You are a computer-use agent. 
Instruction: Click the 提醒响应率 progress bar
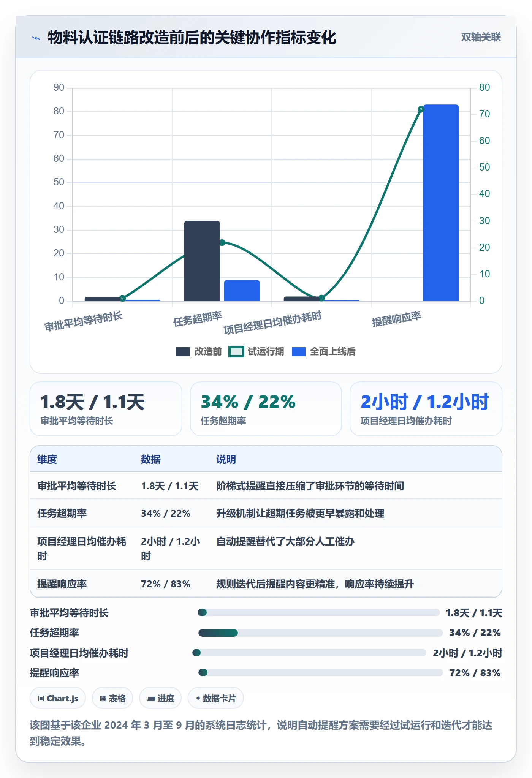pyautogui.click(x=320, y=673)
